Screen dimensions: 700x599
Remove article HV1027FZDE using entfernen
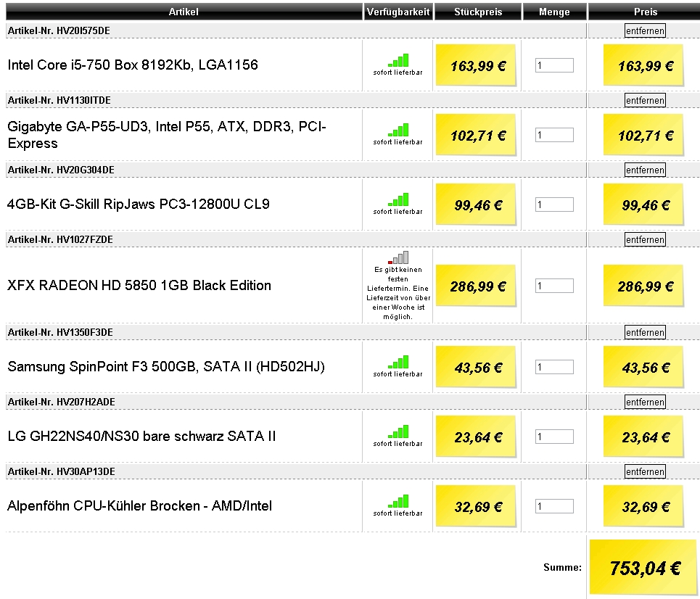click(645, 240)
